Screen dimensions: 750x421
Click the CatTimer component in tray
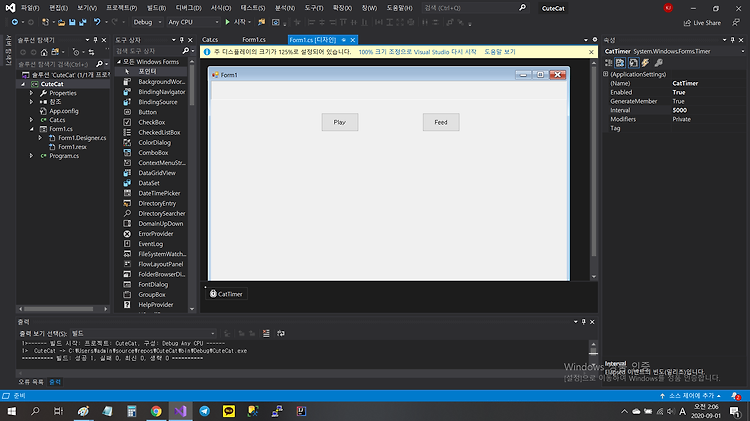click(x=226, y=294)
